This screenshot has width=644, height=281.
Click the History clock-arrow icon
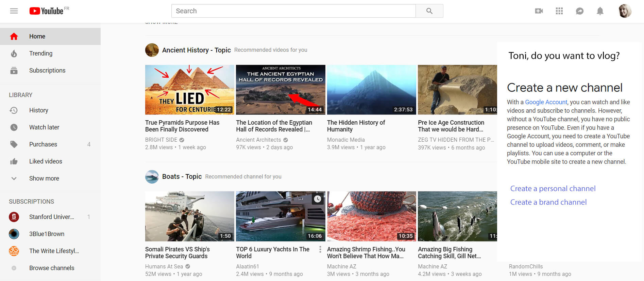(14, 110)
